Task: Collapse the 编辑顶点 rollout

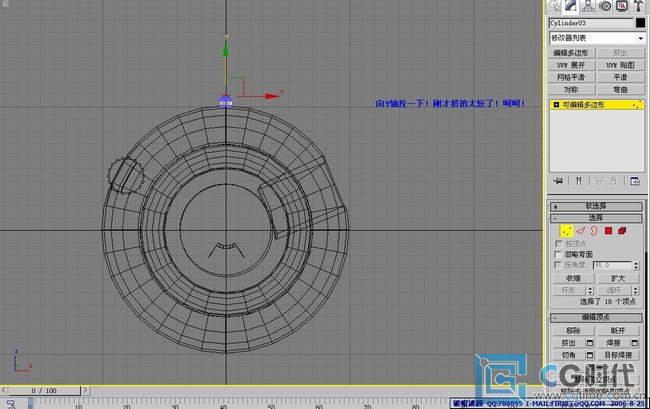Action: 596,317
